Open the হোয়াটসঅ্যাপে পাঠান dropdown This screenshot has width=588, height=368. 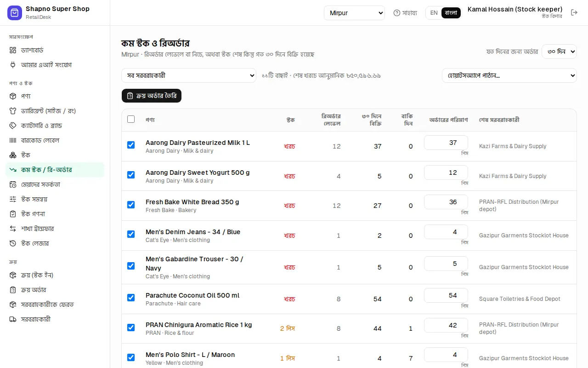pyautogui.click(x=509, y=75)
